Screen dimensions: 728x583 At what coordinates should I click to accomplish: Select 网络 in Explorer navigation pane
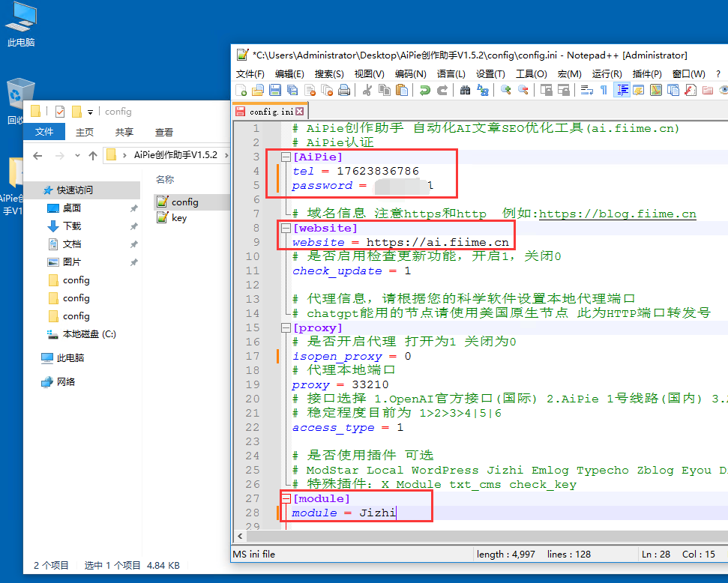(65, 382)
